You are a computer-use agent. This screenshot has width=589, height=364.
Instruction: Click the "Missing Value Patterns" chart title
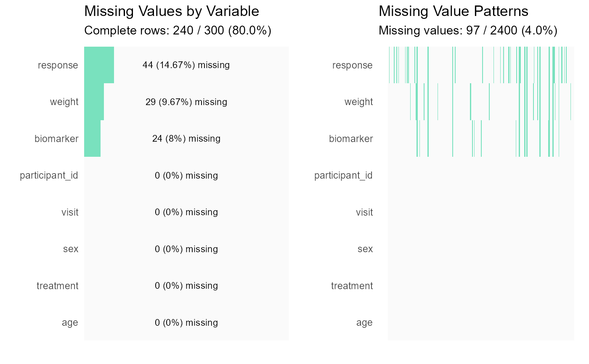point(454,11)
